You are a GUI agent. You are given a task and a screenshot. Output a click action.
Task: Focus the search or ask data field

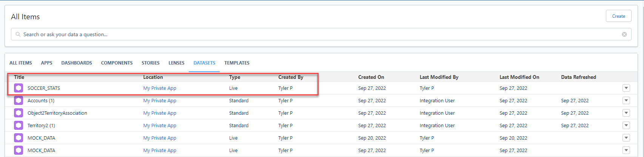(302, 34)
